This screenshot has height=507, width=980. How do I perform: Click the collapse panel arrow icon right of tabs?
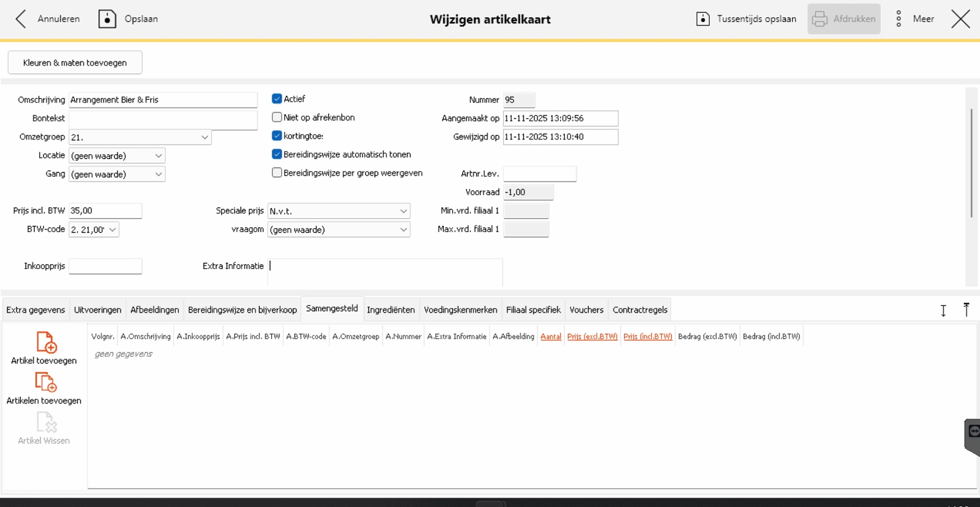(x=966, y=310)
